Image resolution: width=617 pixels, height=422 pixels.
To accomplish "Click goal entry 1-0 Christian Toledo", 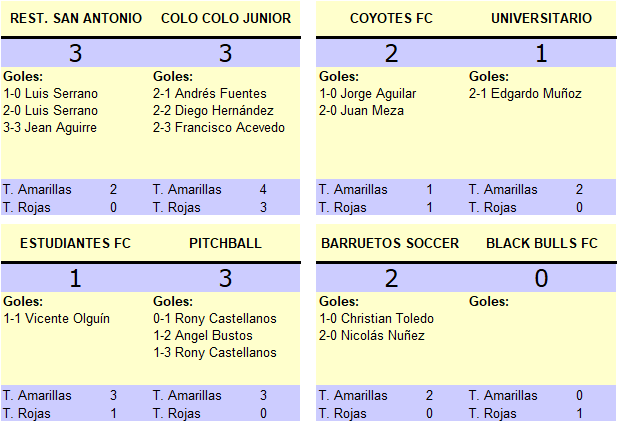I will [377, 318].
